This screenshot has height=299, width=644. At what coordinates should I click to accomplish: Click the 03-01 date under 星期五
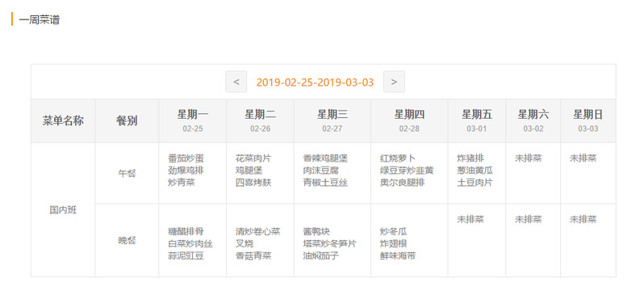coord(476,128)
